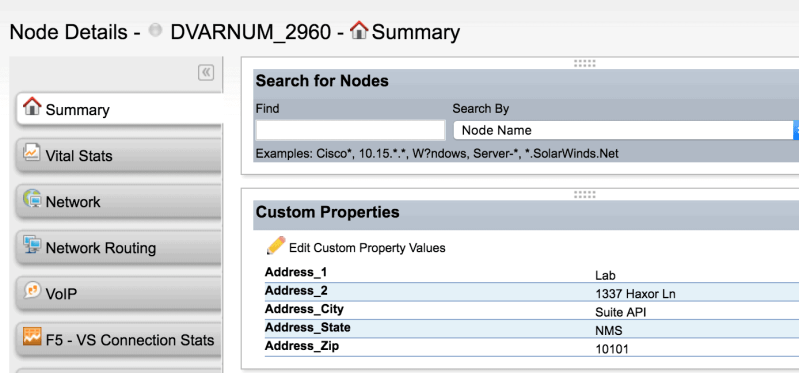The width and height of the screenshot is (799, 373).
Task: Open the Vital Stats tab
Action: pos(119,155)
